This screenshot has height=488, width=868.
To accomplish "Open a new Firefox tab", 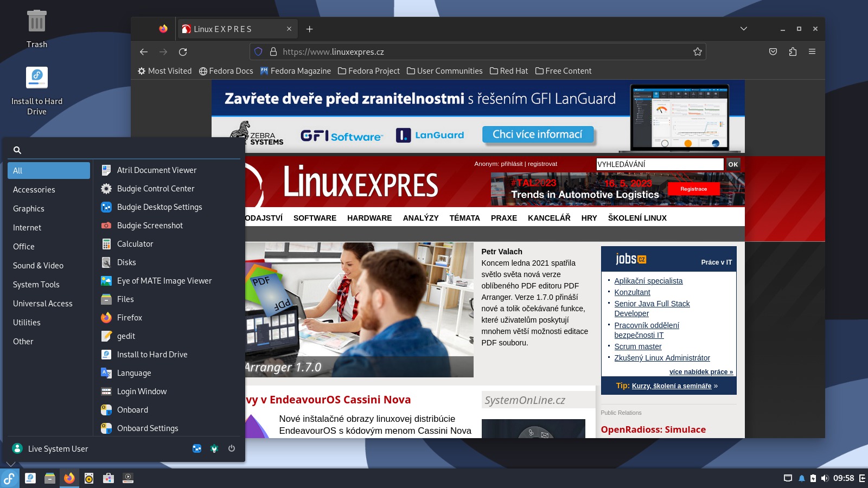I will pos(309,29).
